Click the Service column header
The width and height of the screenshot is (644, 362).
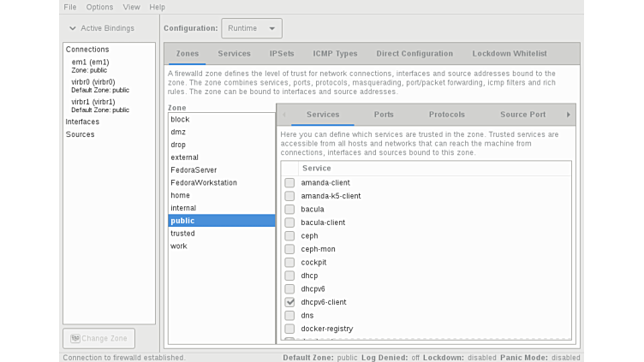point(317,169)
